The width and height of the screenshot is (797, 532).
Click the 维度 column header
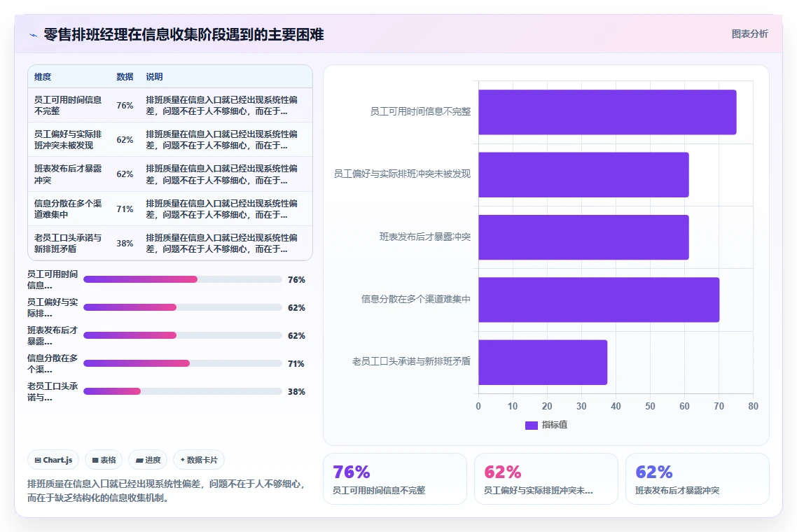pyautogui.click(x=43, y=77)
